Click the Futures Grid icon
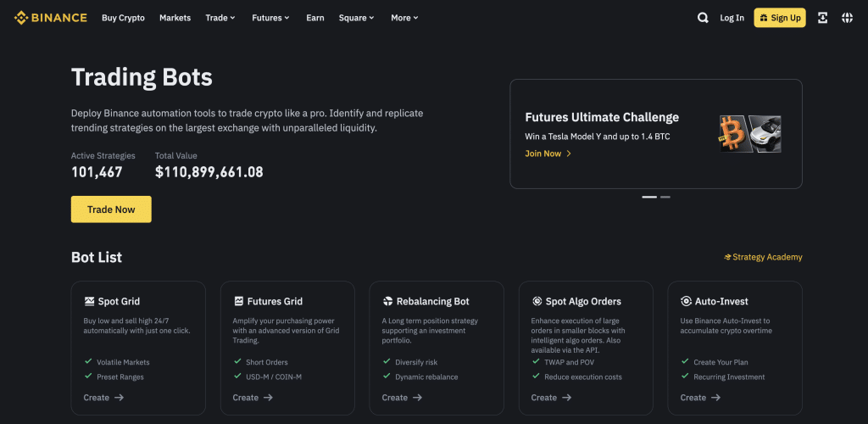Image resolution: width=868 pixels, height=424 pixels. 238,301
